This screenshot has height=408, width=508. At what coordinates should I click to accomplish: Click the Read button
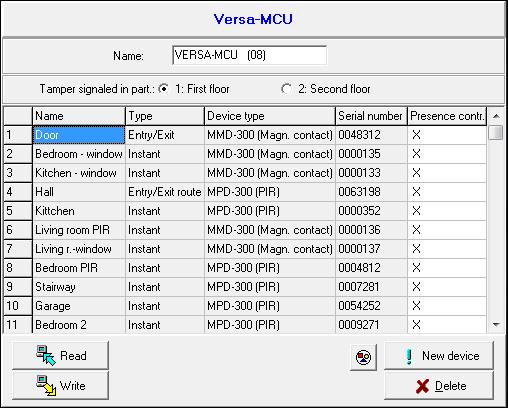coord(60,355)
